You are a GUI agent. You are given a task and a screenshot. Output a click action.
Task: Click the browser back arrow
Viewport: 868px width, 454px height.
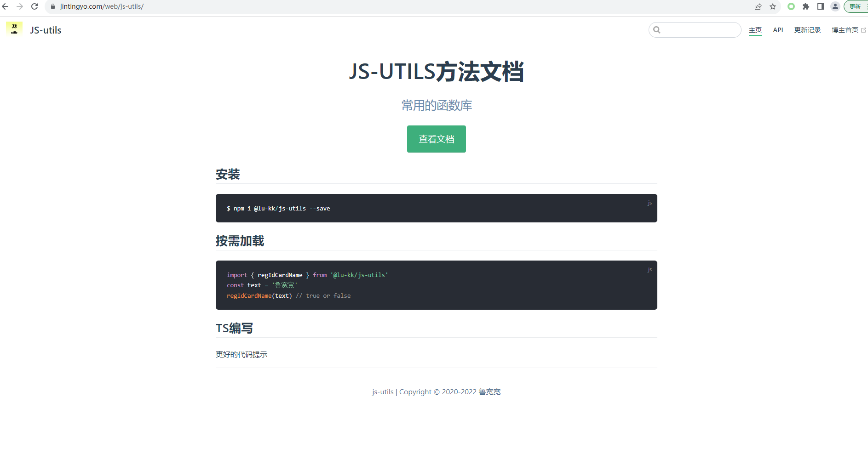click(6, 6)
